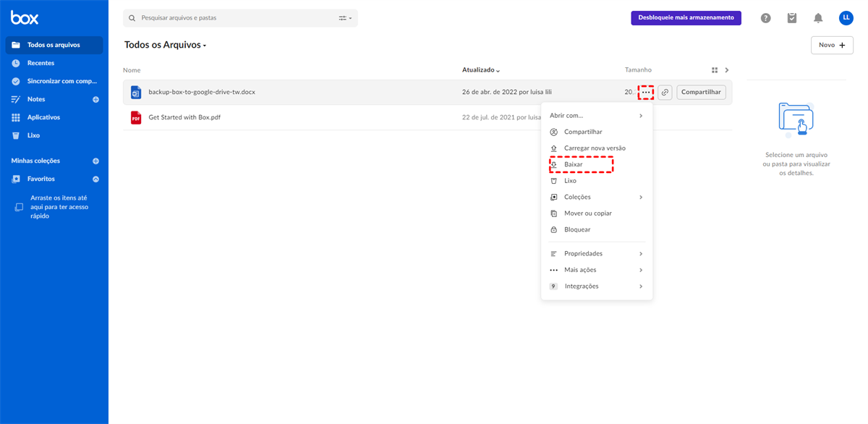Click Desbloqueie mais armazenamento button
The width and height of the screenshot is (868, 424).
click(686, 18)
